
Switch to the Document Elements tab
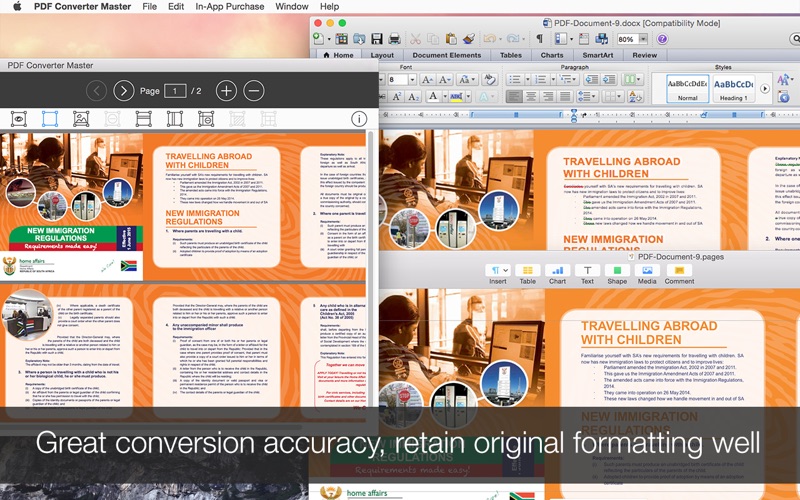click(446, 56)
